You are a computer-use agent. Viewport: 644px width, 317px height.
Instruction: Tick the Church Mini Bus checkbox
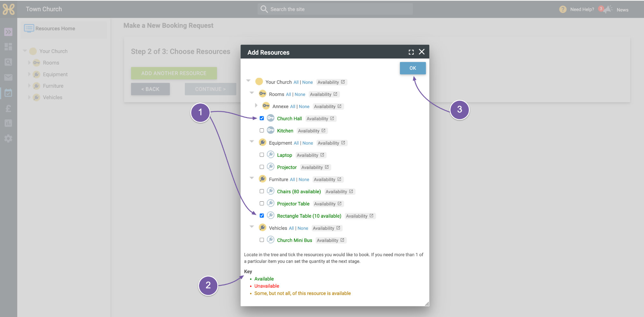pos(262,240)
